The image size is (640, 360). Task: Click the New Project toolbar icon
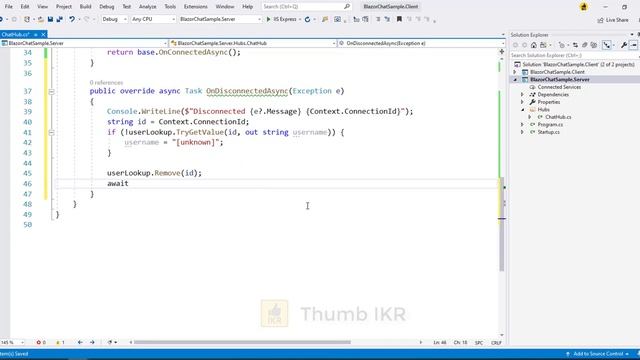pos(27,19)
